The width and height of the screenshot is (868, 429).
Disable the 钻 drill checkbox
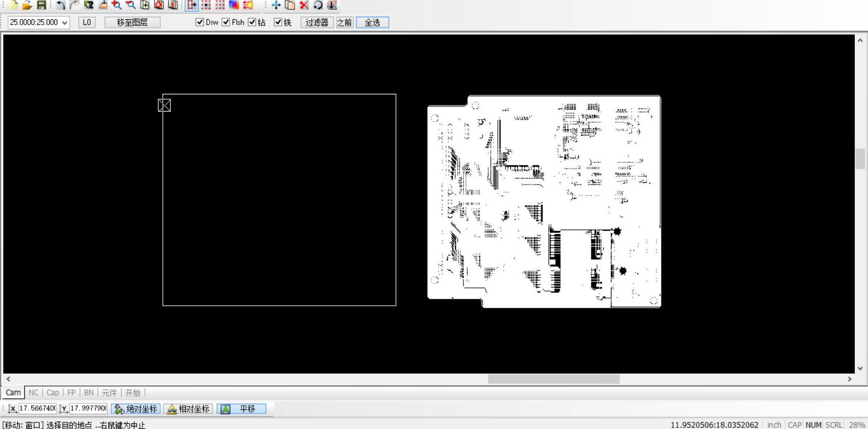[252, 22]
